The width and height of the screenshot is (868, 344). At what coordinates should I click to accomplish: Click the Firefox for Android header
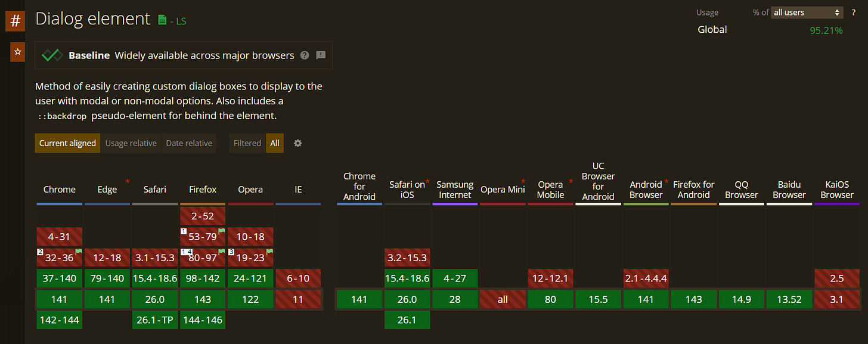(693, 190)
